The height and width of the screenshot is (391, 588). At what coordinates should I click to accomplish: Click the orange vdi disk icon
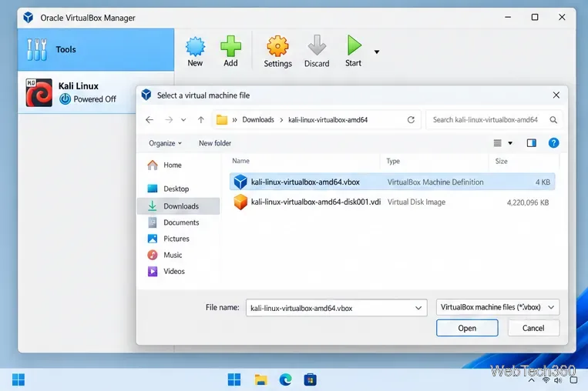point(240,202)
